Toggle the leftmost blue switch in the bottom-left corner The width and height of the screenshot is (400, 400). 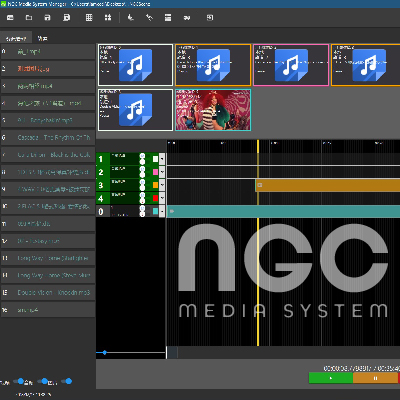(x=19, y=381)
